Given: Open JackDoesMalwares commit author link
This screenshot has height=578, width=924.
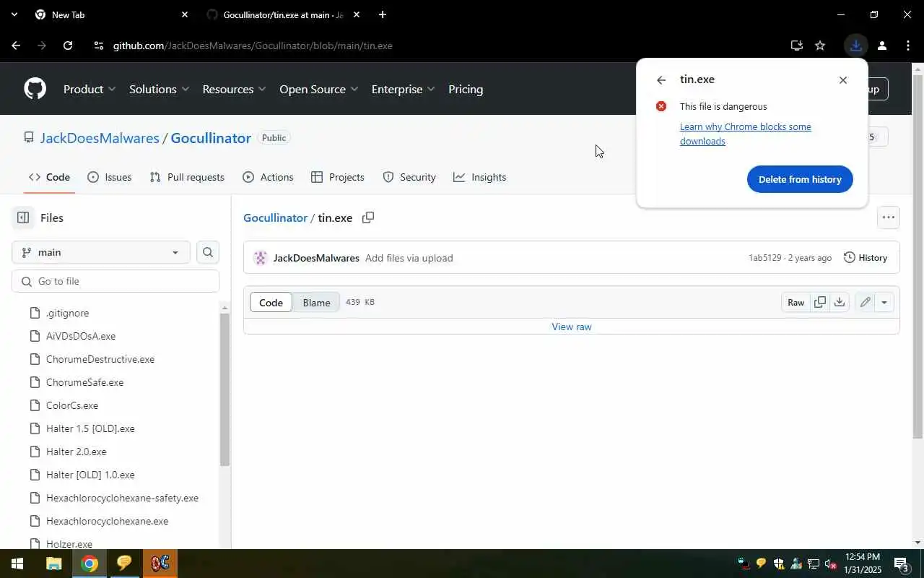Looking at the screenshot, I should [316, 258].
